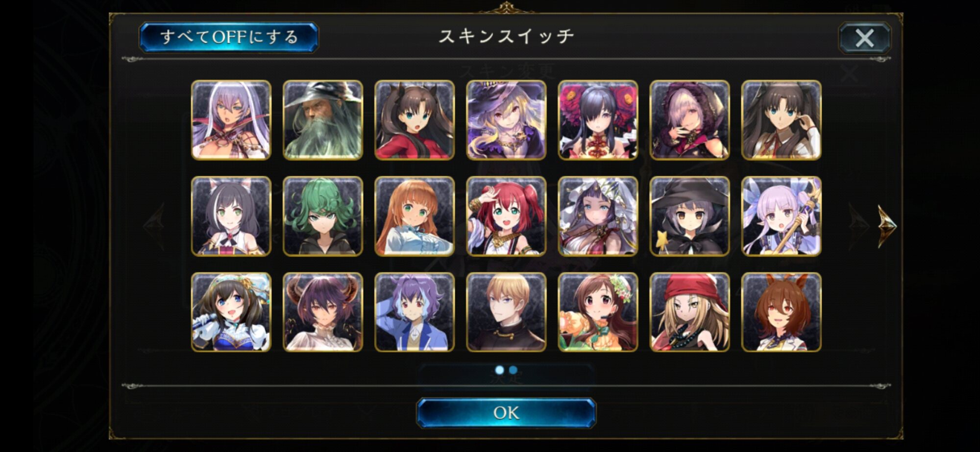Select the horned purple-haired character skin
Screen dimensions: 980x452
point(323,312)
